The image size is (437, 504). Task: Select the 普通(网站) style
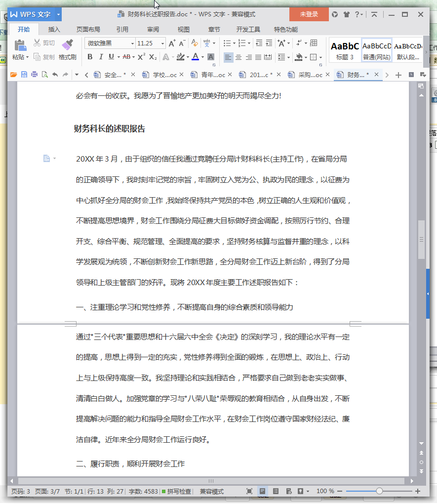[377, 51]
